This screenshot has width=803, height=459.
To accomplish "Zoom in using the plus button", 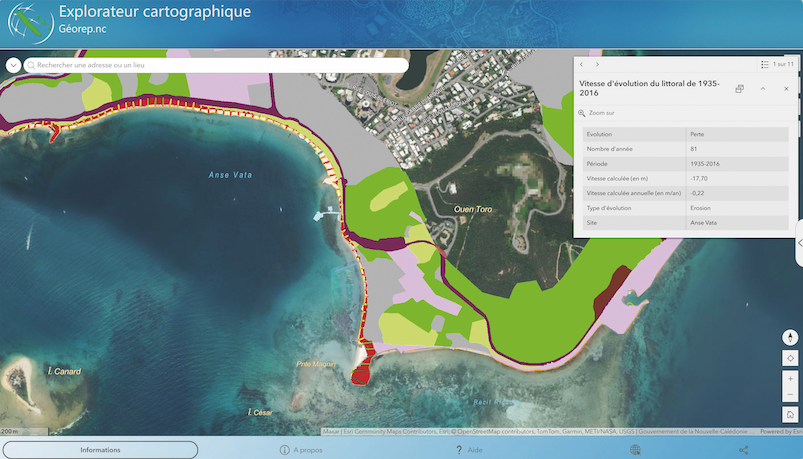I will tap(790, 379).
